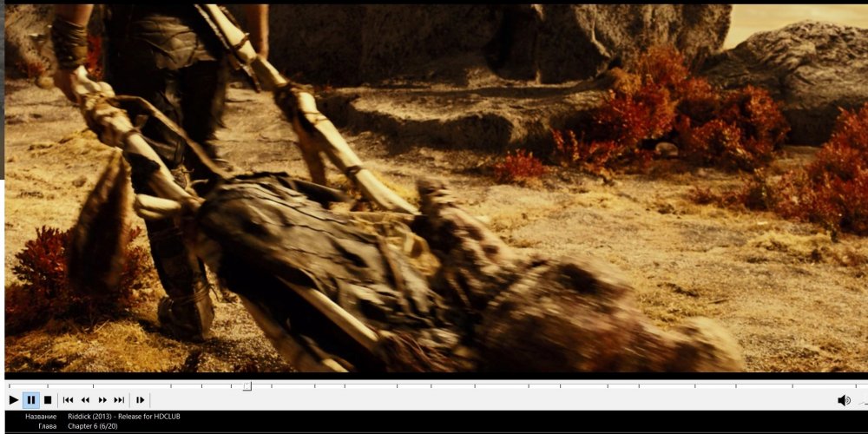The height and width of the screenshot is (434, 868).
Task: Click the 'Глава' label in the info panel
Action: coord(47,426)
